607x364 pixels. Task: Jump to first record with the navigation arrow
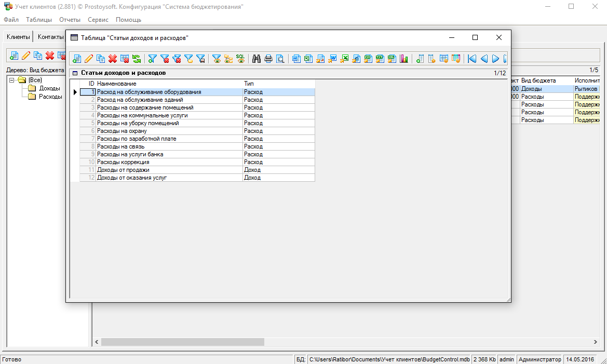[x=472, y=59]
